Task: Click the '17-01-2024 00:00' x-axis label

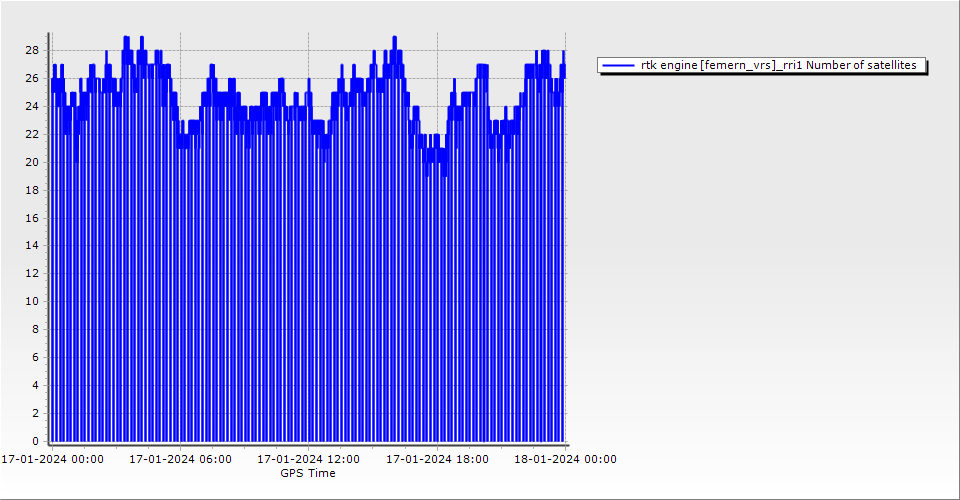Action: click(x=52, y=460)
